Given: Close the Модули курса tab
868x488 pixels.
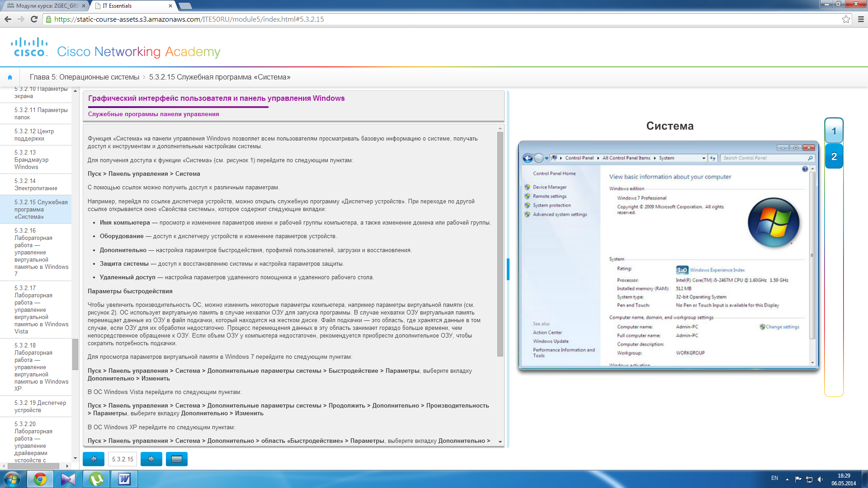Looking at the screenshot, I should (x=84, y=6).
